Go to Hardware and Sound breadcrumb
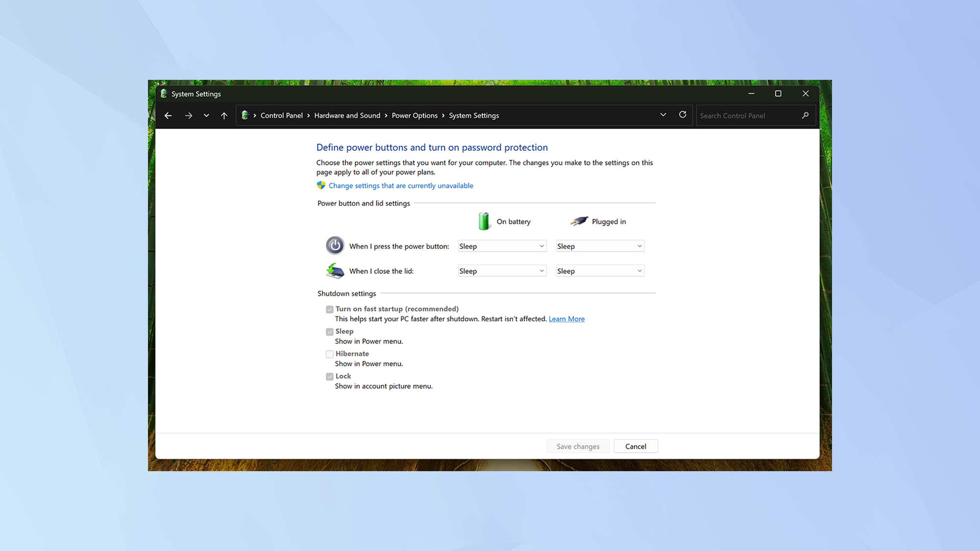The width and height of the screenshot is (980, 551). (347, 116)
